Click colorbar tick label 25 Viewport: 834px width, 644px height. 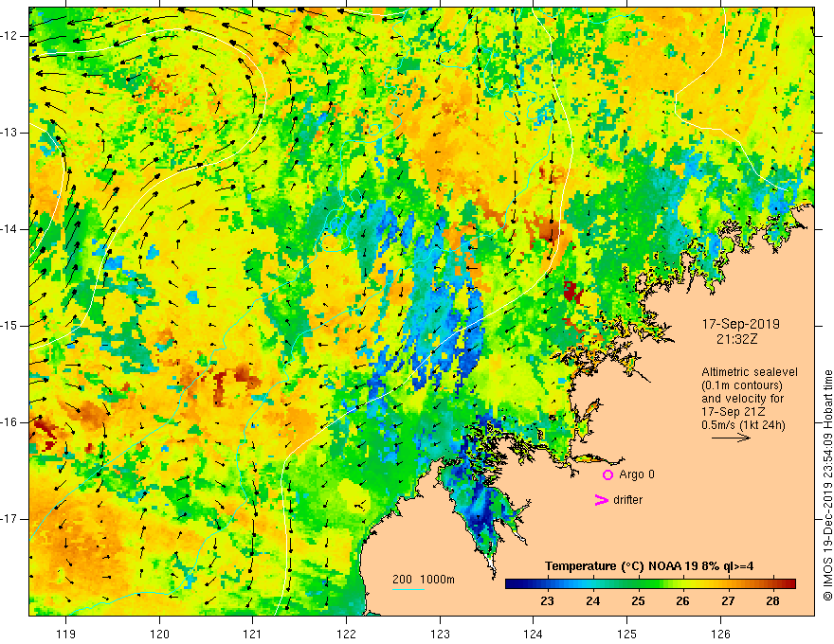click(638, 601)
